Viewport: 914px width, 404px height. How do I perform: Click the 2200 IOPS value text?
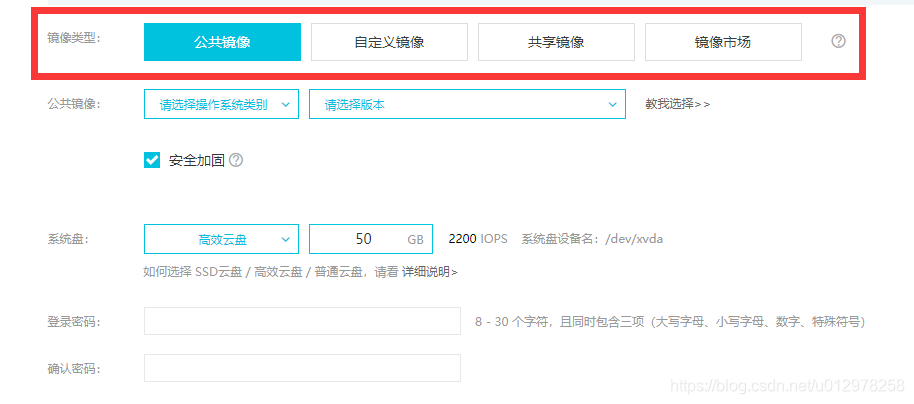(478, 239)
